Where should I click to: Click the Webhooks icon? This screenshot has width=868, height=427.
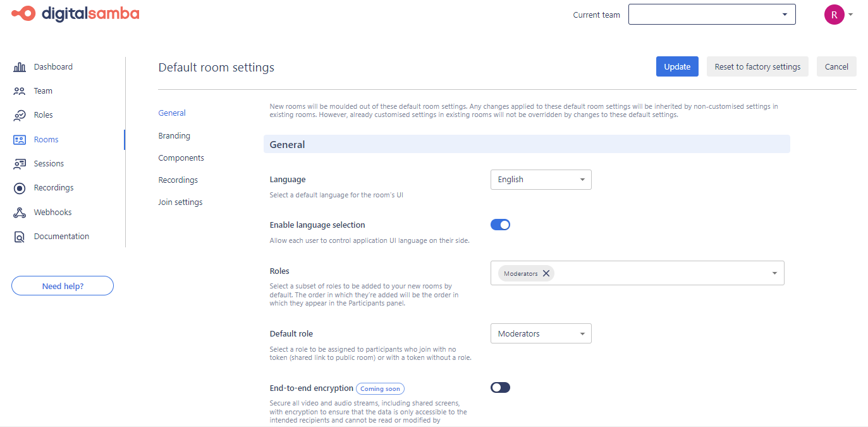pos(20,213)
